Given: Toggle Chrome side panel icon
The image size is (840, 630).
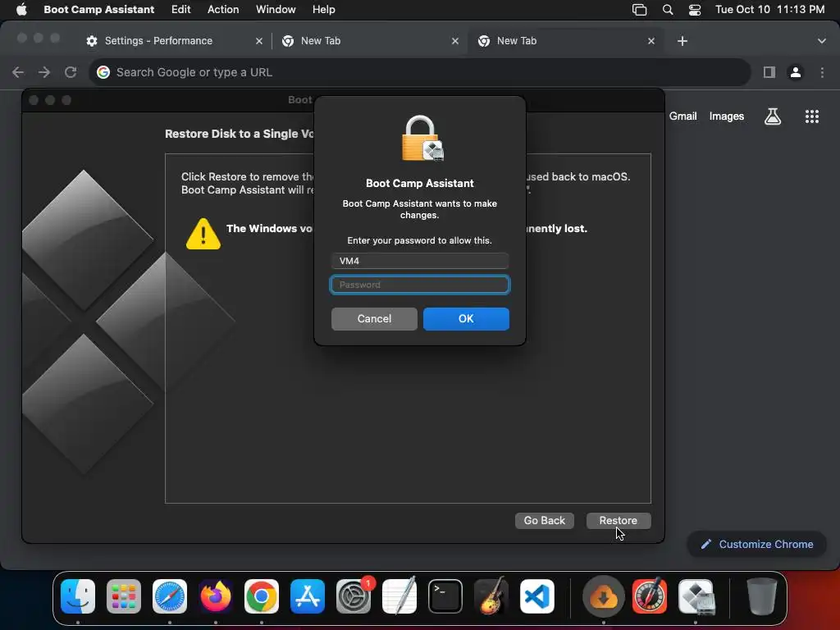Looking at the screenshot, I should pyautogui.click(x=769, y=72).
